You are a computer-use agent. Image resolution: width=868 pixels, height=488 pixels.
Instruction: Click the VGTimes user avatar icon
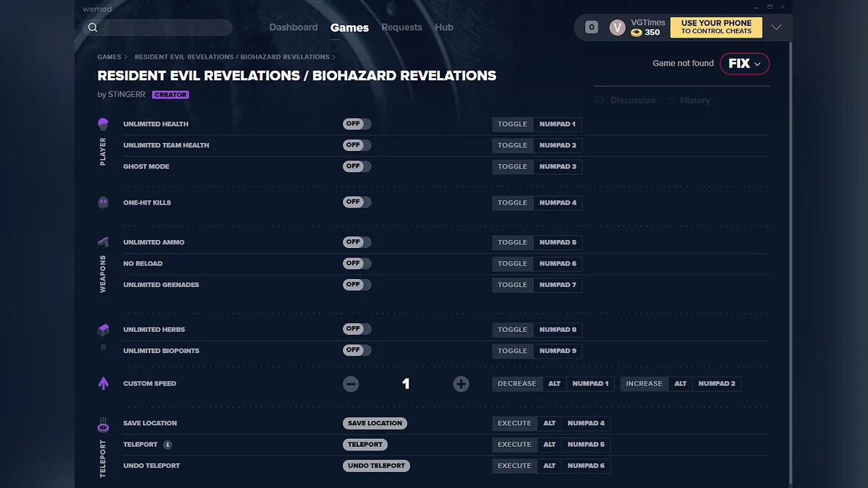[617, 27]
